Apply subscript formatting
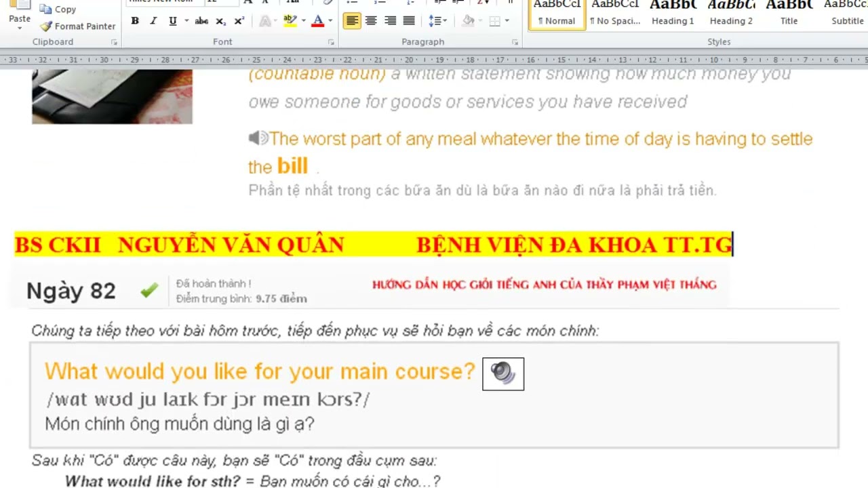This screenshot has width=868, height=488. [x=220, y=21]
